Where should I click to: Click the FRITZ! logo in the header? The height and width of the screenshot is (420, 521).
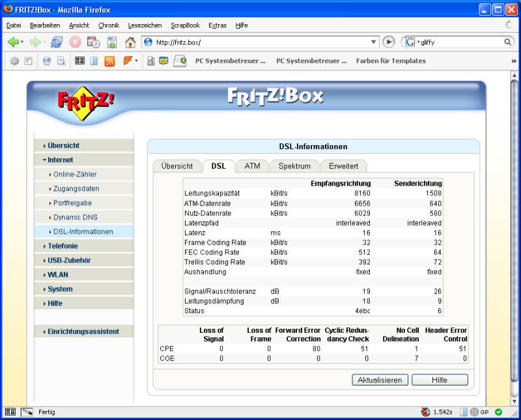click(x=85, y=104)
